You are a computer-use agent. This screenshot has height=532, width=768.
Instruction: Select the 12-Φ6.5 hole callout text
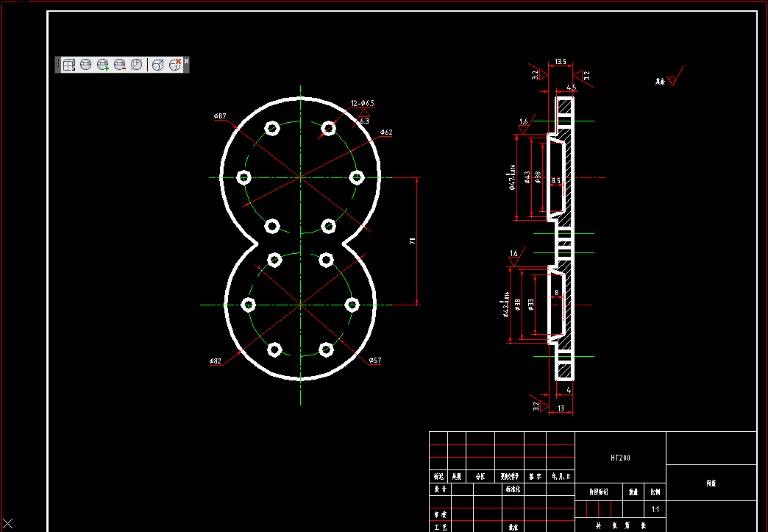point(363,103)
